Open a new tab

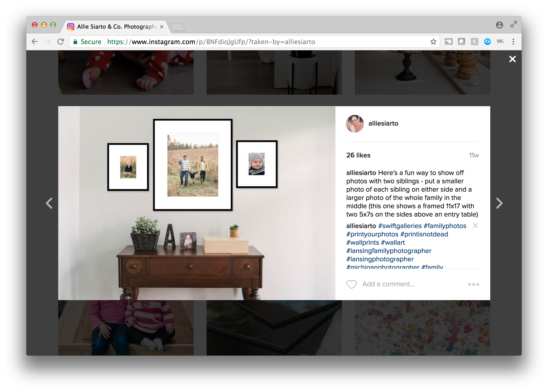(x=177, y=27)
